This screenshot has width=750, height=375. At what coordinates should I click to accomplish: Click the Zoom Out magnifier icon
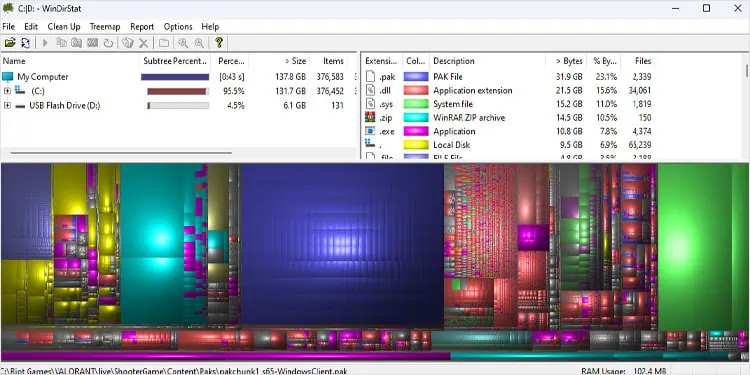point(199,43)
